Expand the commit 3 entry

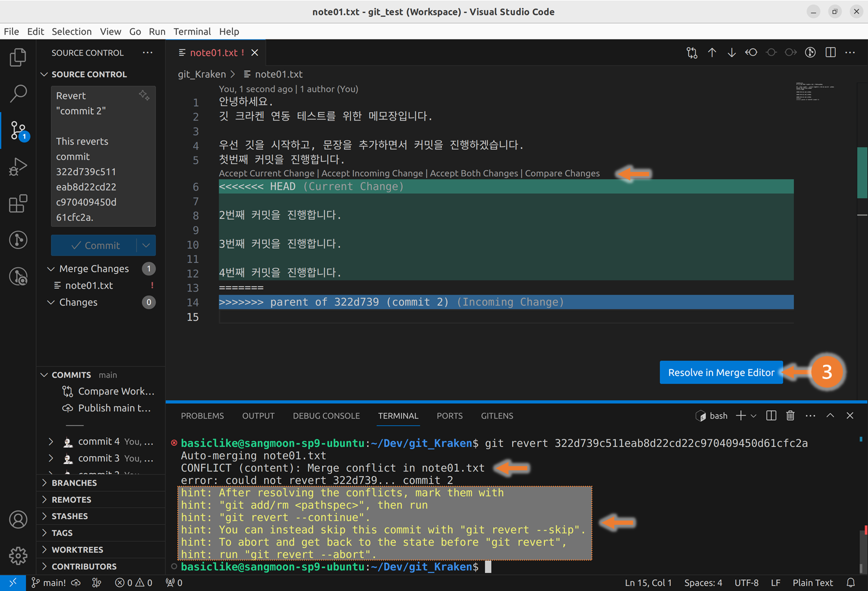coord(51,458)
